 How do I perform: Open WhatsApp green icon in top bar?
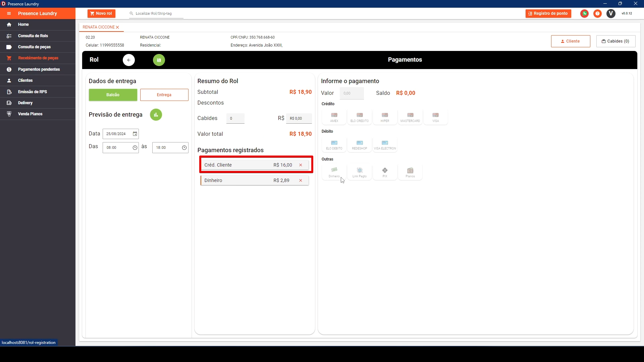[x=585, y=13]
